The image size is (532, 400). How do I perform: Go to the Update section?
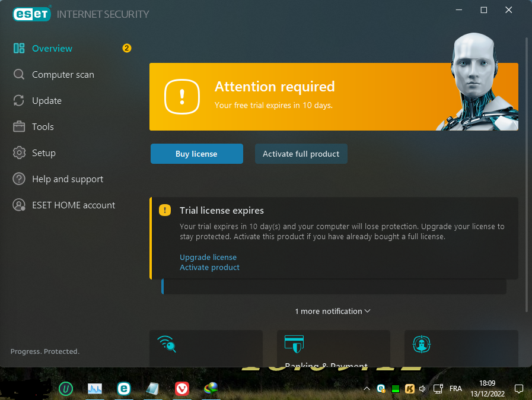click(47, 101)
